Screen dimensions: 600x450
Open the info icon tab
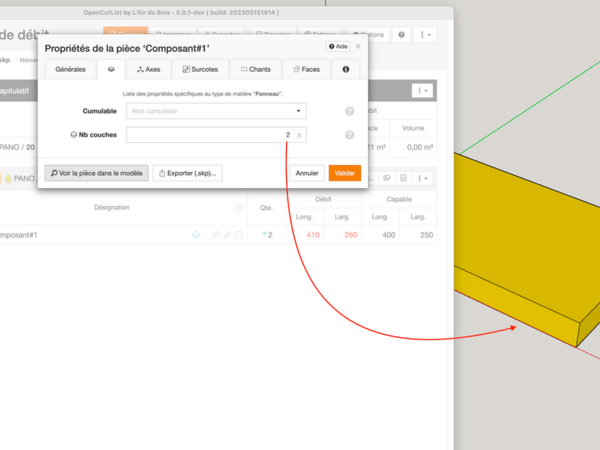point(346,70)
